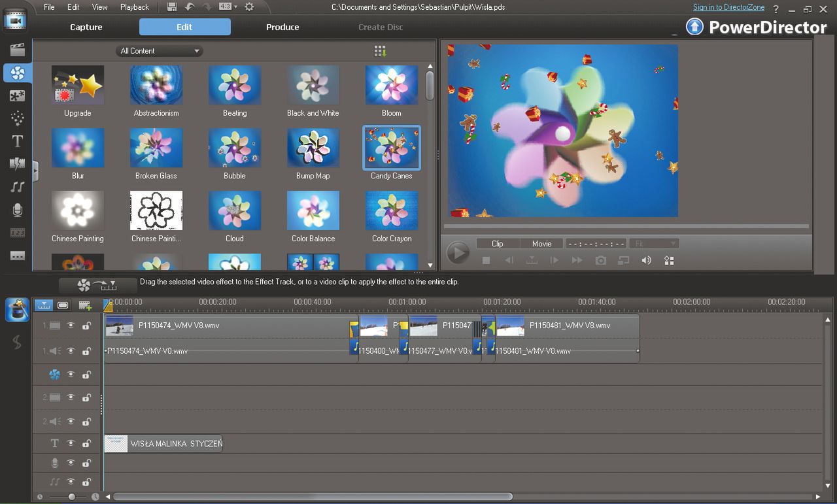The image size is (837, 504).
Task: Click the library scroll down arrow
Action: [430, 265]
